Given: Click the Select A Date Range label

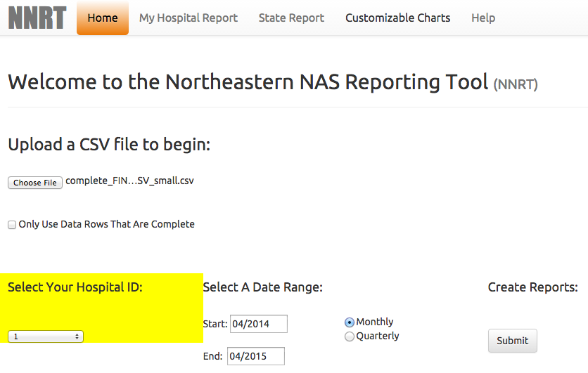Looking at the screenshot, I should (262, 287).
